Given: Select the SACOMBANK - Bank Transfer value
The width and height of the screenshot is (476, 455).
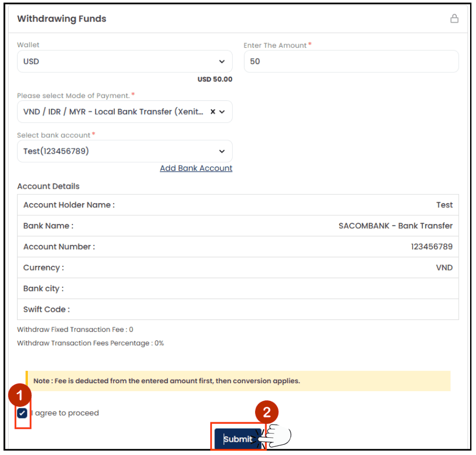Looking at the screenshot, I should pos(396,226).
